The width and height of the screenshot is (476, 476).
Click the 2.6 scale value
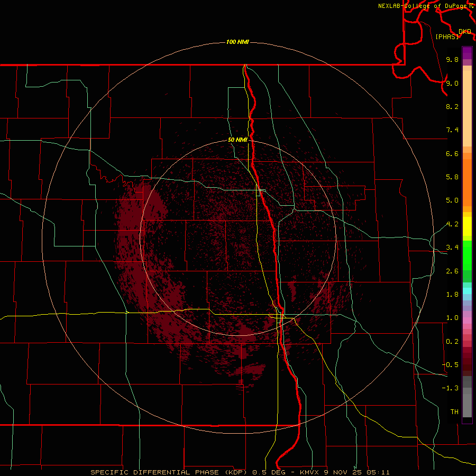452,271
